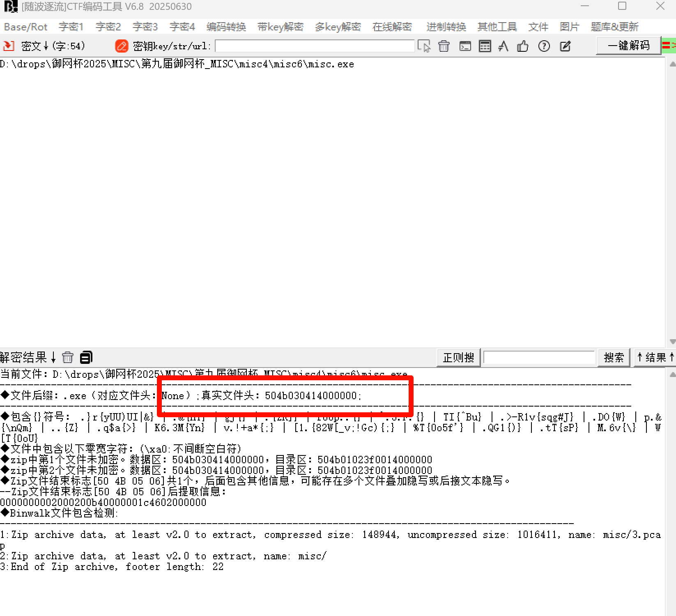This screenshot has height=616, width=676.
Task: Click the 一键解码 button
Action: click(x=628, y=45)
